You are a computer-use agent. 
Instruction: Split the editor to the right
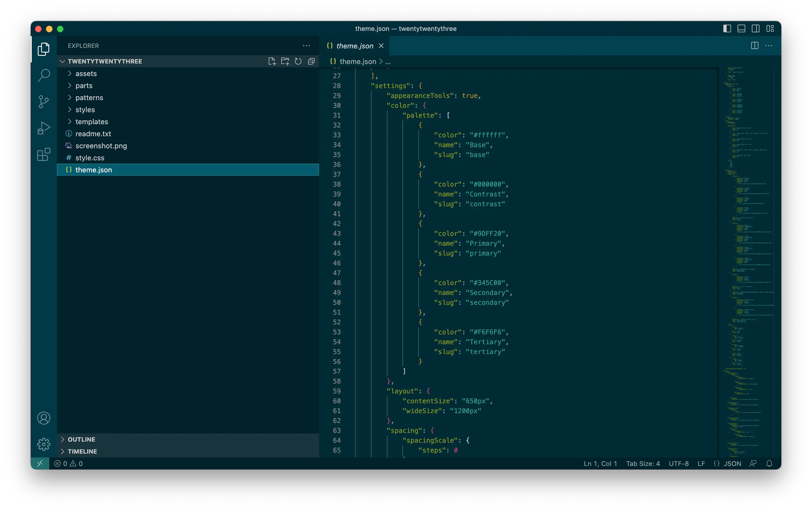tap(755, 46)
